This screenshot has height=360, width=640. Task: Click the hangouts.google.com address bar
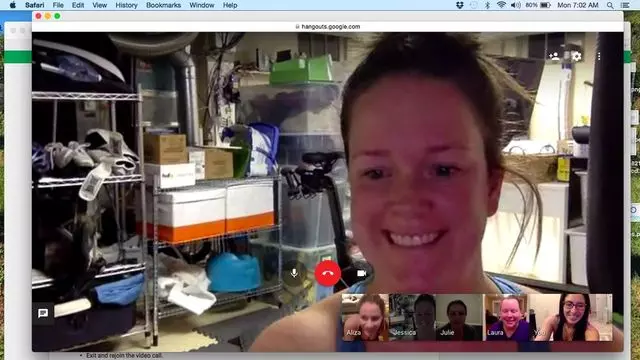327,27
